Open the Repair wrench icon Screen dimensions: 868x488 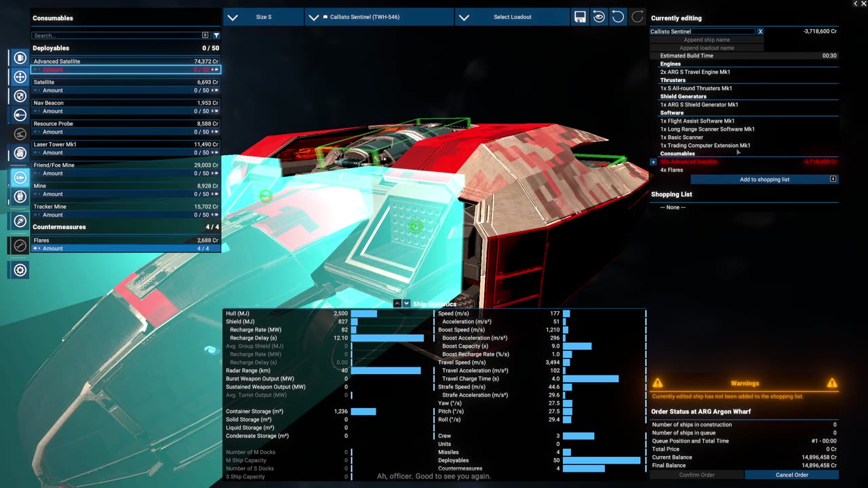20,245
